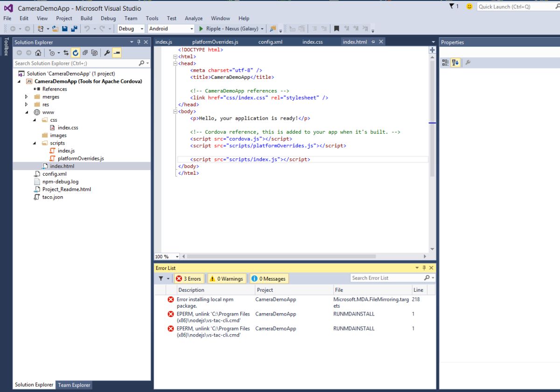Toggle the 0 Warnings filter
Image resolution: width=560 pixels, height=392 pixels.
click(x=226, y=279)
